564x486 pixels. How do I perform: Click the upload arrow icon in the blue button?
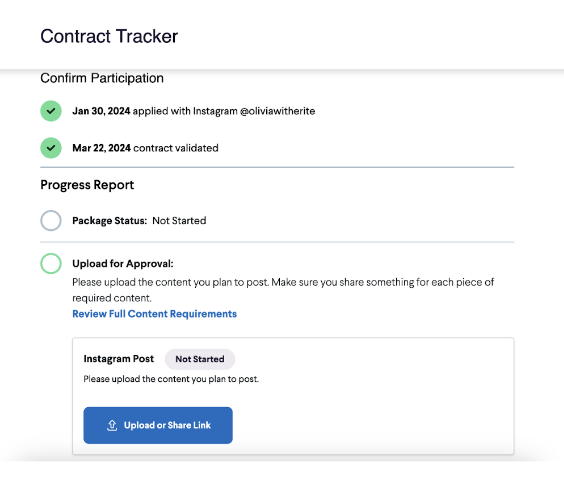coord(112,425)
